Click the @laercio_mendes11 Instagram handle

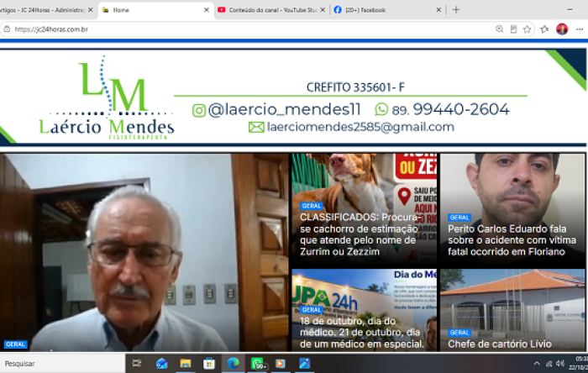(x=284, y=110)
